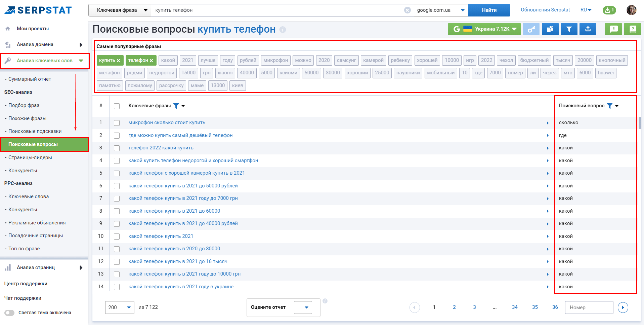Open the Оцените отчет rating dropdown
Image resolution: width=644 pixels, height=325 pixels.
pos(303,308)
